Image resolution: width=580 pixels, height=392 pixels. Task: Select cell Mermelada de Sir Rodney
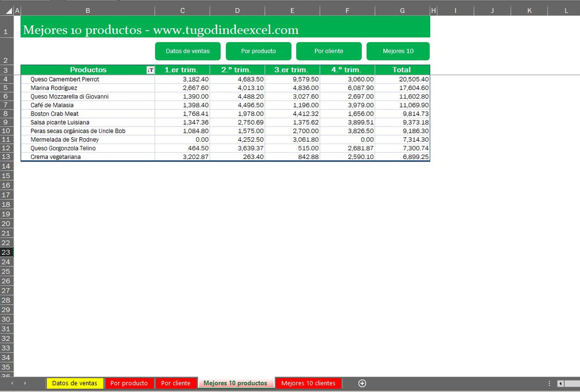point(87,140)
